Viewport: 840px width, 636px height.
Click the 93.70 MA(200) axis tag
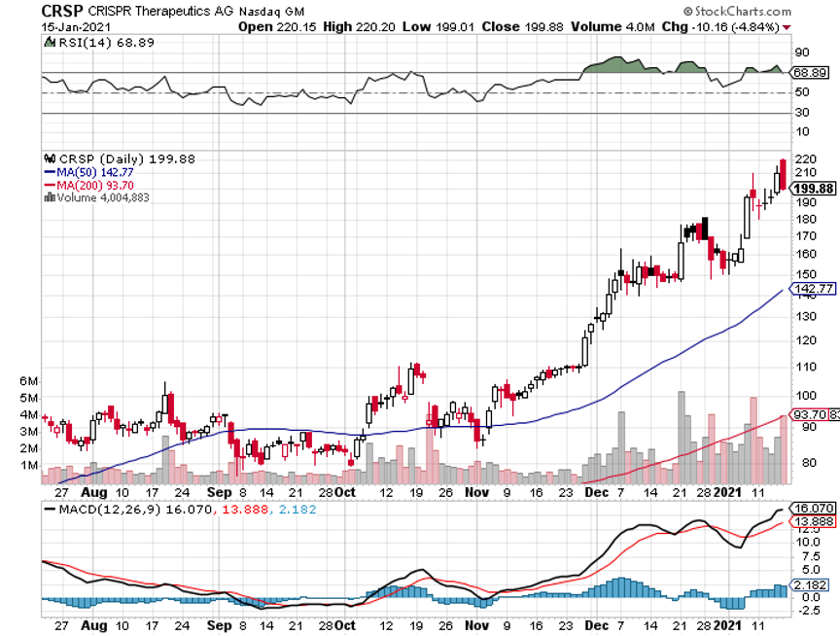[809, 414]
